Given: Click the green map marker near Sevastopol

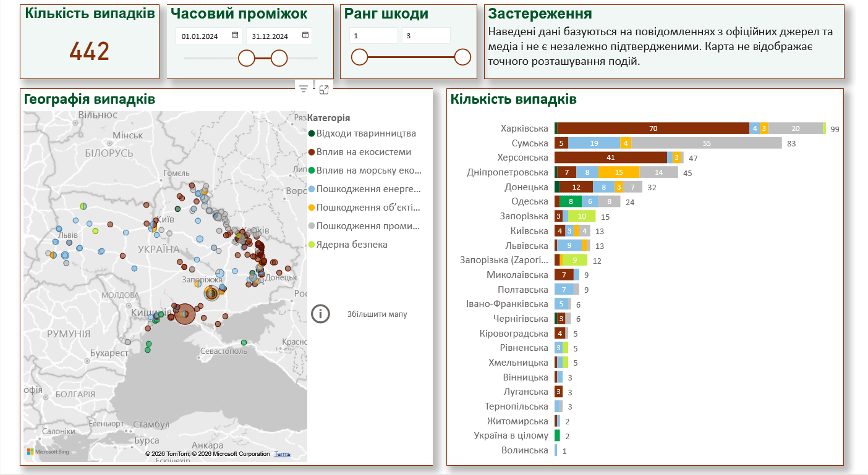Looking at the screenshot, I should [244, 342].
